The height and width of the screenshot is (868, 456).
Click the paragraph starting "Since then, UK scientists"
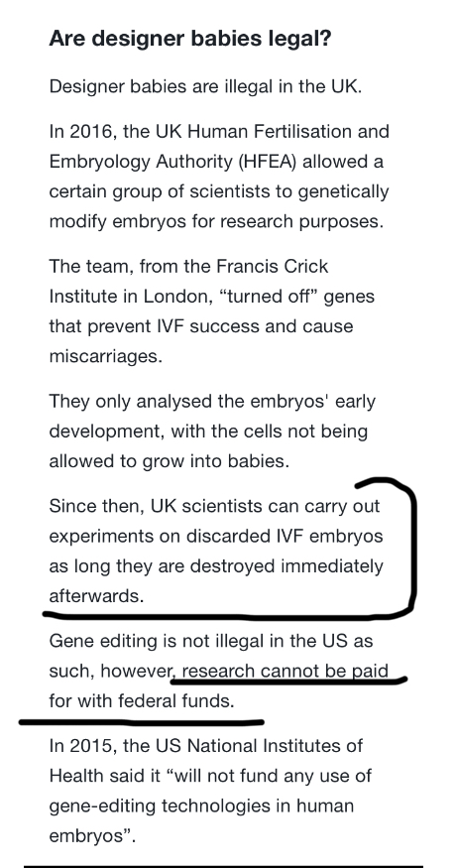click(x=216, y=551)
